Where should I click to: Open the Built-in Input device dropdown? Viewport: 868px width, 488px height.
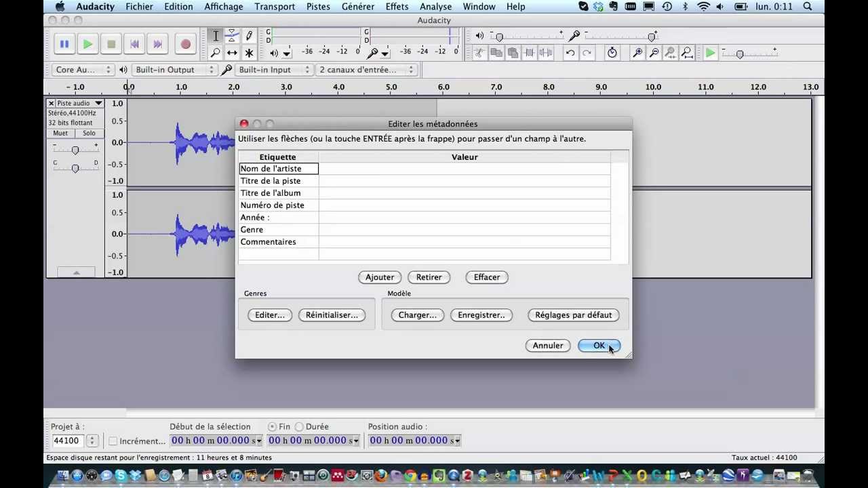(x=274, y=69)
